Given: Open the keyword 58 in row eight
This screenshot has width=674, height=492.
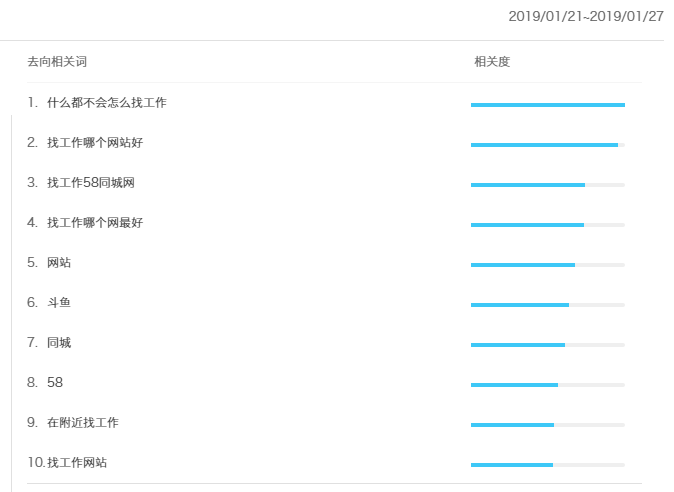Looking at the screenshot, I should 55,382.
